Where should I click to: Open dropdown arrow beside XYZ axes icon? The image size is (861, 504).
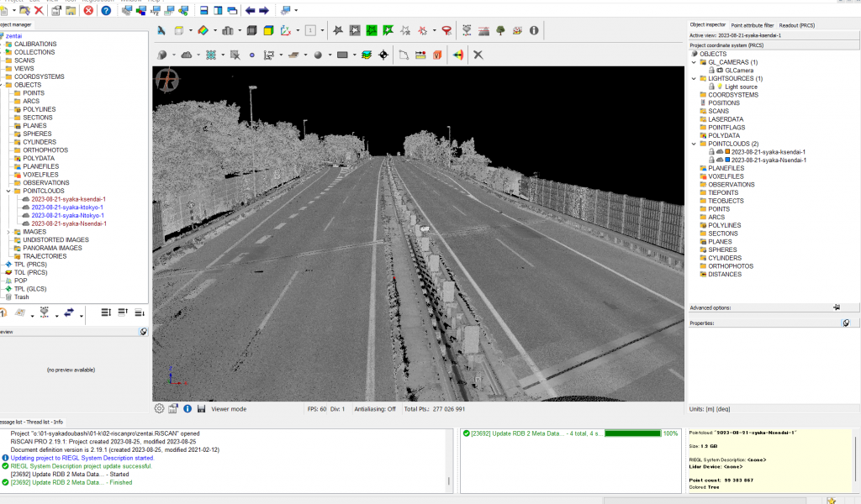click(298, 31)
